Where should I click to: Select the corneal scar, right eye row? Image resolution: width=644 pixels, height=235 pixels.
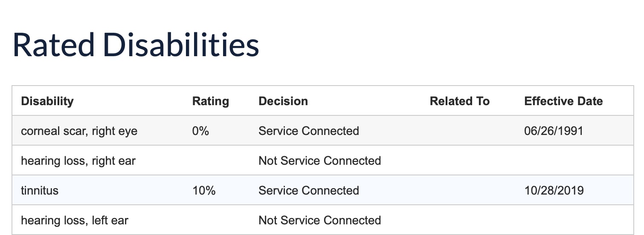coord(323,130)
